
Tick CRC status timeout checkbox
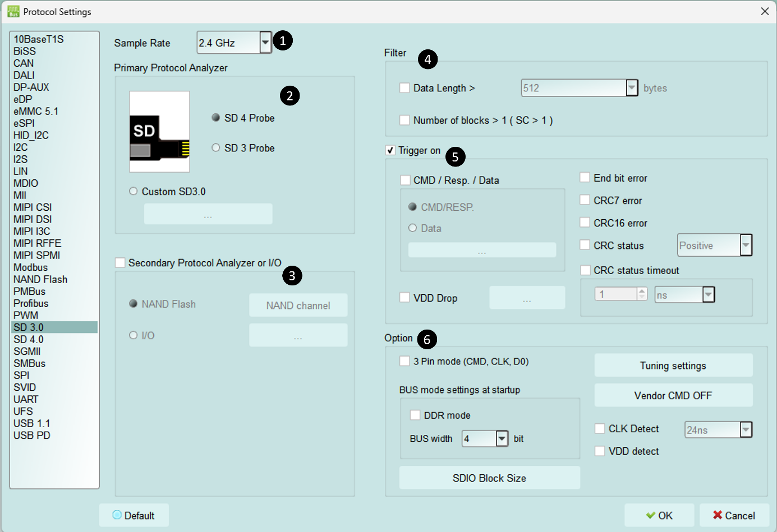pos(585,270)
